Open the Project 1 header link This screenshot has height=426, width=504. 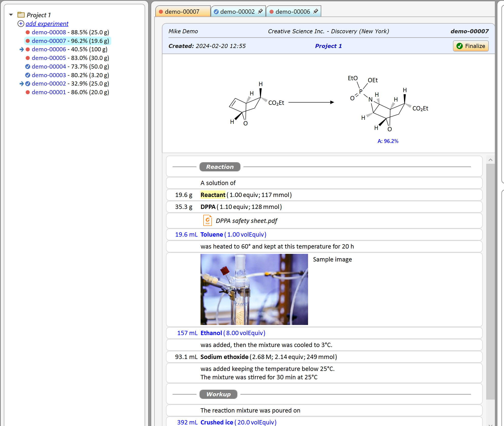pyautogui.click(x=328, y=46)
